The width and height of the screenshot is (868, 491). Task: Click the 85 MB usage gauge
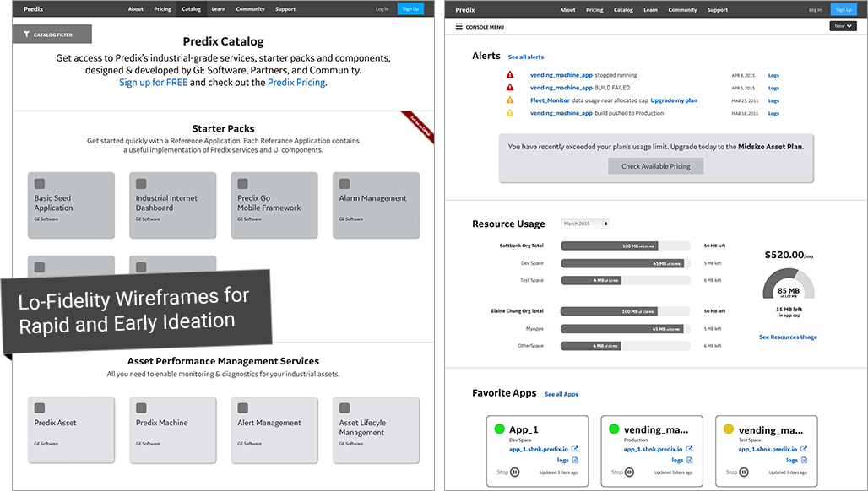click(x=789, y=284)
